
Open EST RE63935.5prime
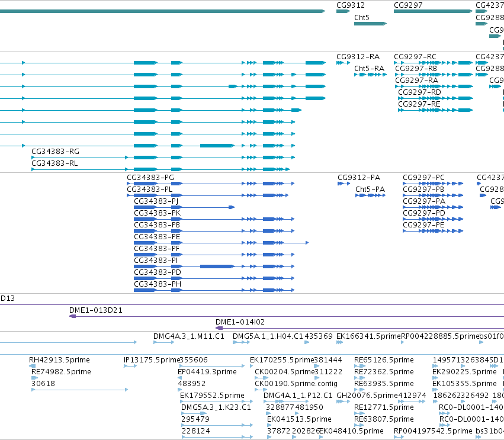tap(384, 384)
